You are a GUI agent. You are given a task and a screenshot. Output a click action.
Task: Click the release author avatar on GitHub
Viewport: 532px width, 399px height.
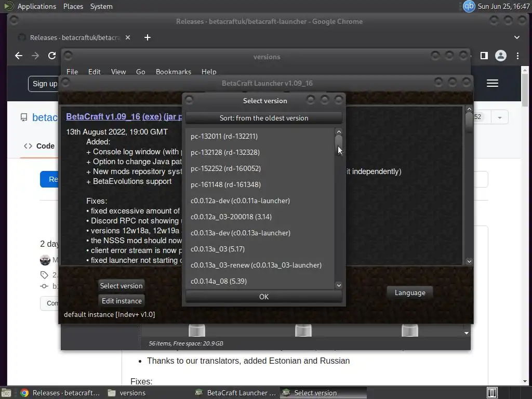[45, 260]
